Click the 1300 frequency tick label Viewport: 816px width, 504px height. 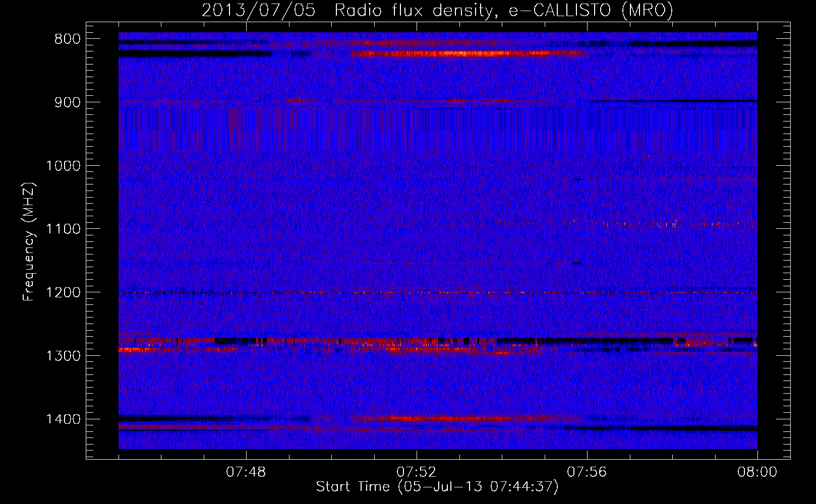[63, 356]
